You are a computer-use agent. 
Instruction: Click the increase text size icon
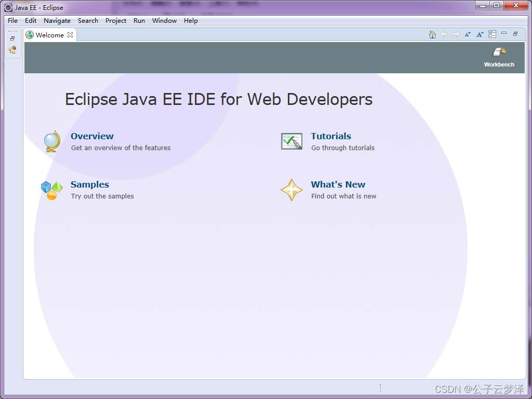click(480, 34)
